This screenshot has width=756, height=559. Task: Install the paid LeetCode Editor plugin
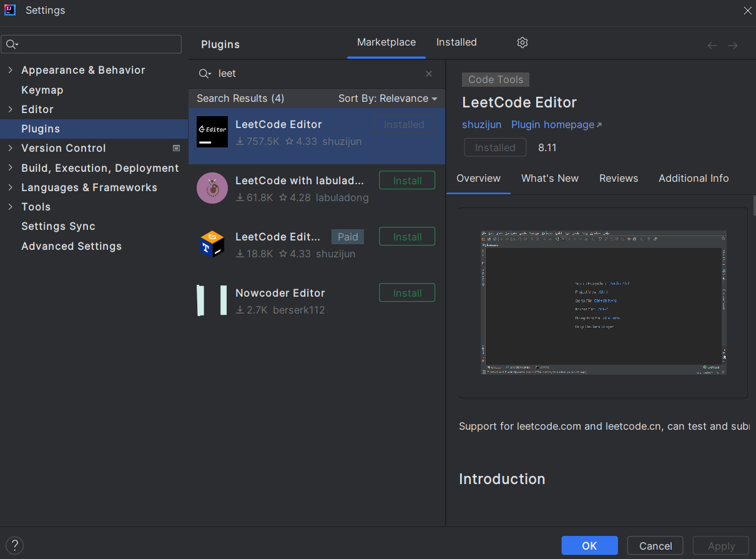[x=407, y=237]
